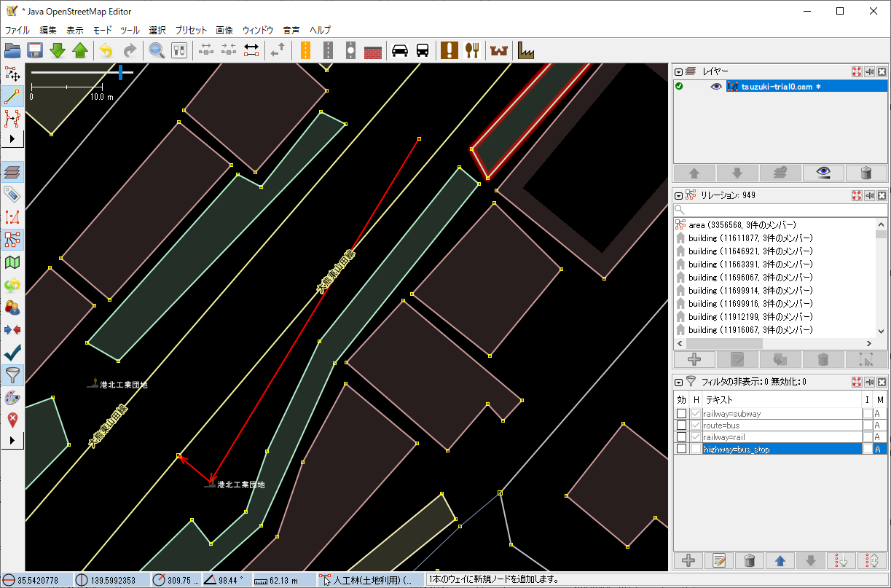Select the bus preset icon
891x588 pixels.
(x=423, y=50)
